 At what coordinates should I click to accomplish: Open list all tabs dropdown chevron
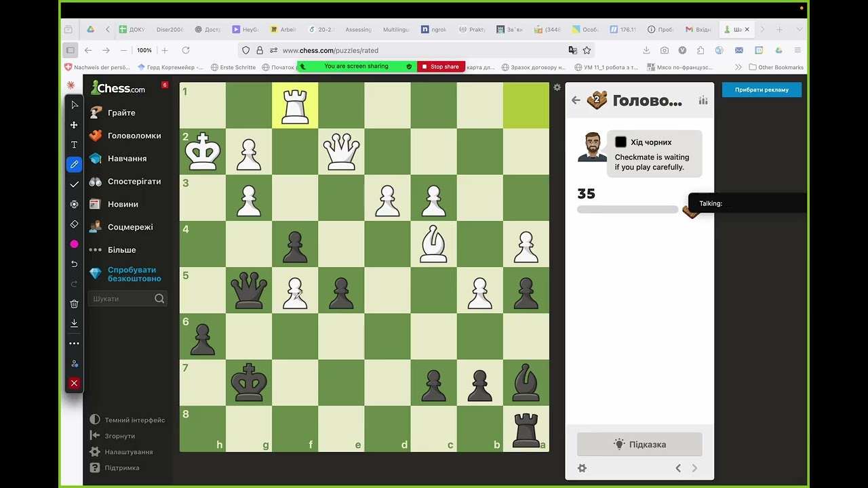pos(800,29)
